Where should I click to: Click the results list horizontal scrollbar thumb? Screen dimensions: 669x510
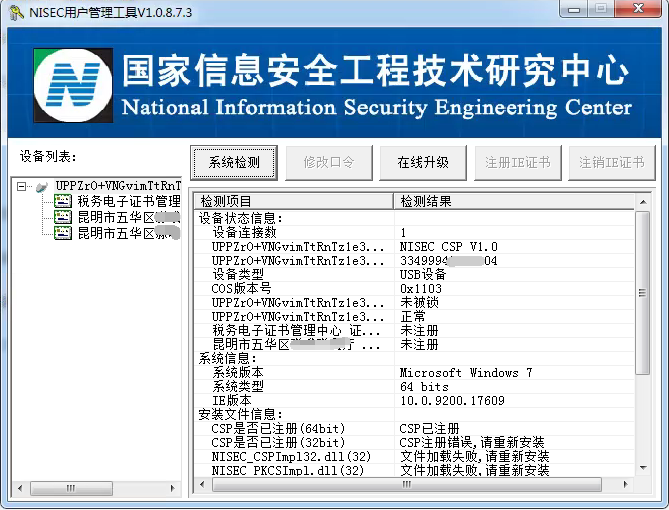407,484
